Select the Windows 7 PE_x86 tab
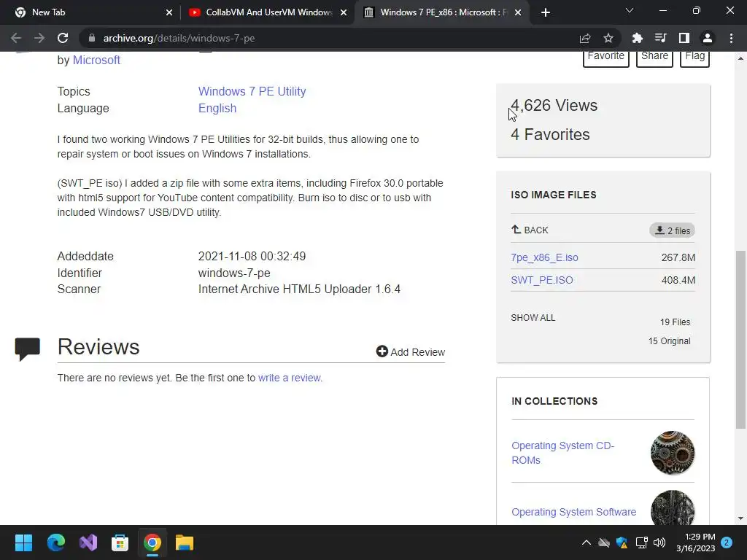Image resolution: width=747 pixels, height=560 pixels. pyautogui.click(x=442, y=12)
